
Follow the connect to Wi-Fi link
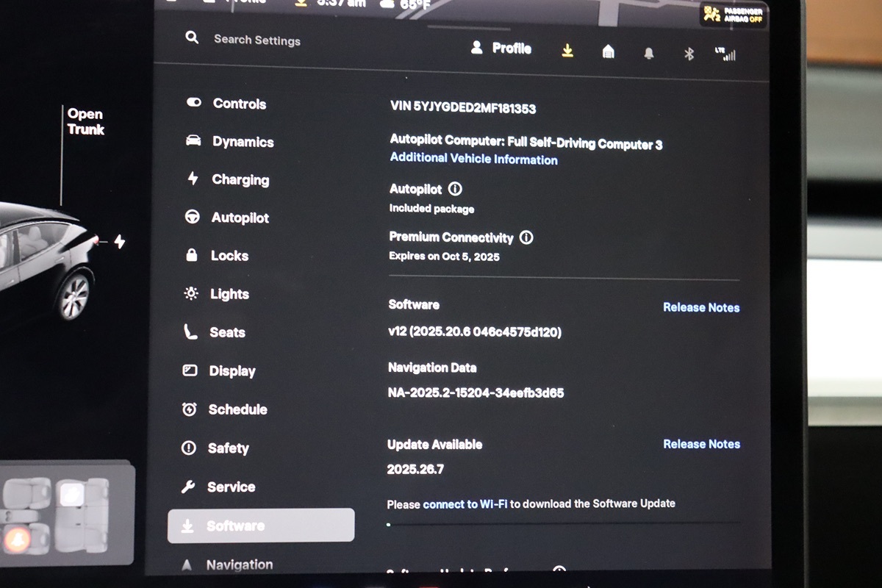click(465, 504)
